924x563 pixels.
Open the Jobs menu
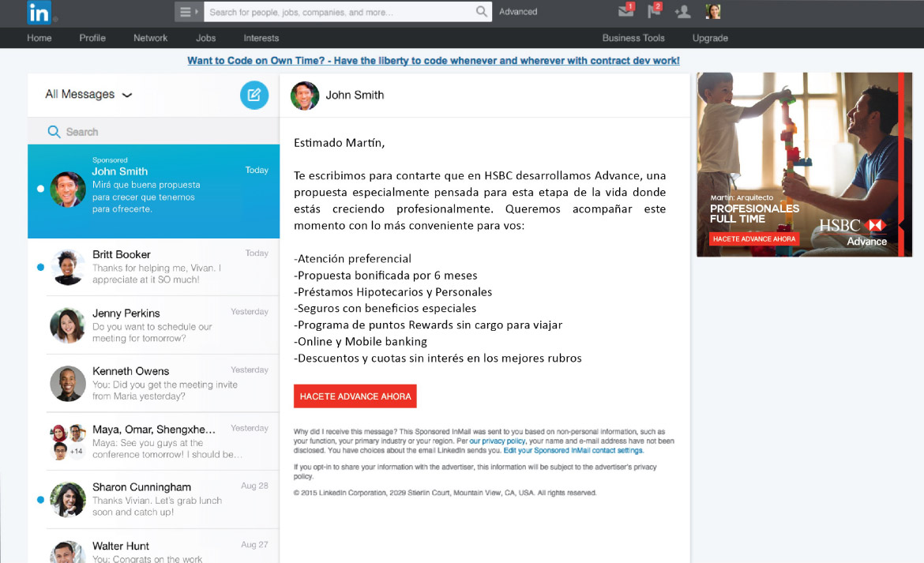coord(205,38)
